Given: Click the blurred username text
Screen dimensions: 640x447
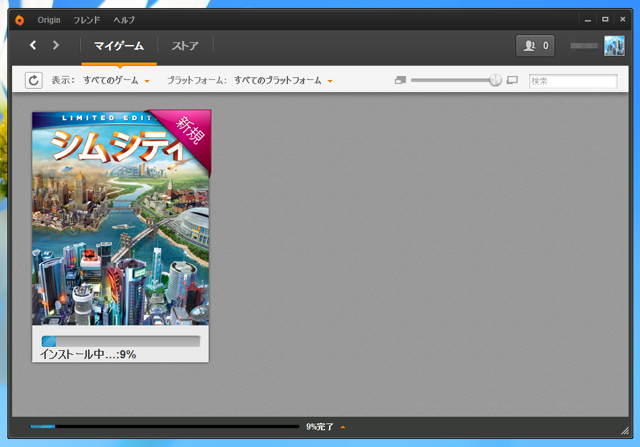Looking at the screenshot, I should pos(584,46).
